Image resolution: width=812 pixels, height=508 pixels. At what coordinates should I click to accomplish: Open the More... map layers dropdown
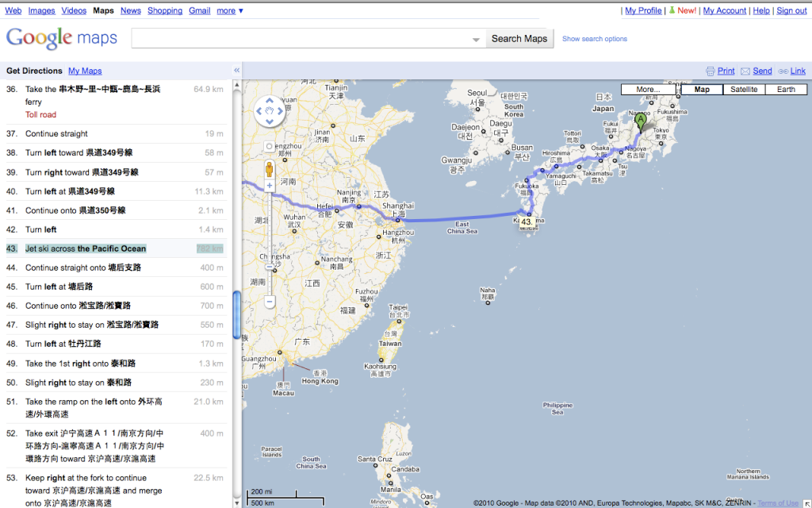(649, 89)
